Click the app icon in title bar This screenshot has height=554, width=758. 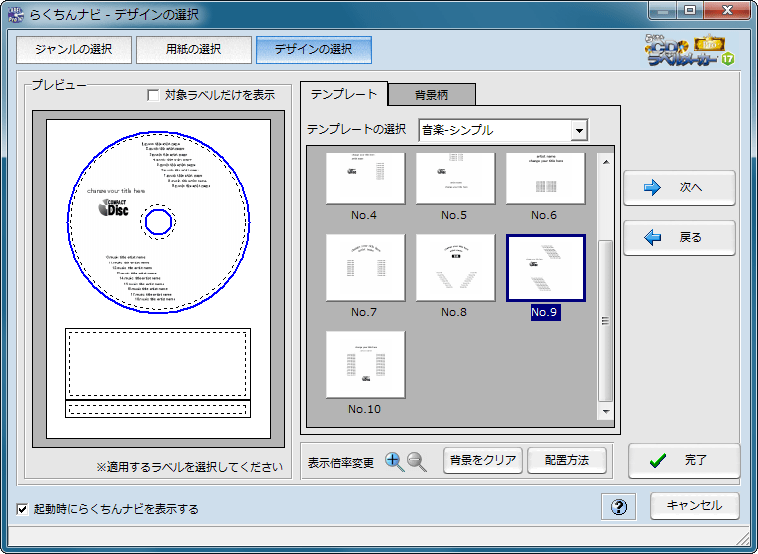coord(16,15)
